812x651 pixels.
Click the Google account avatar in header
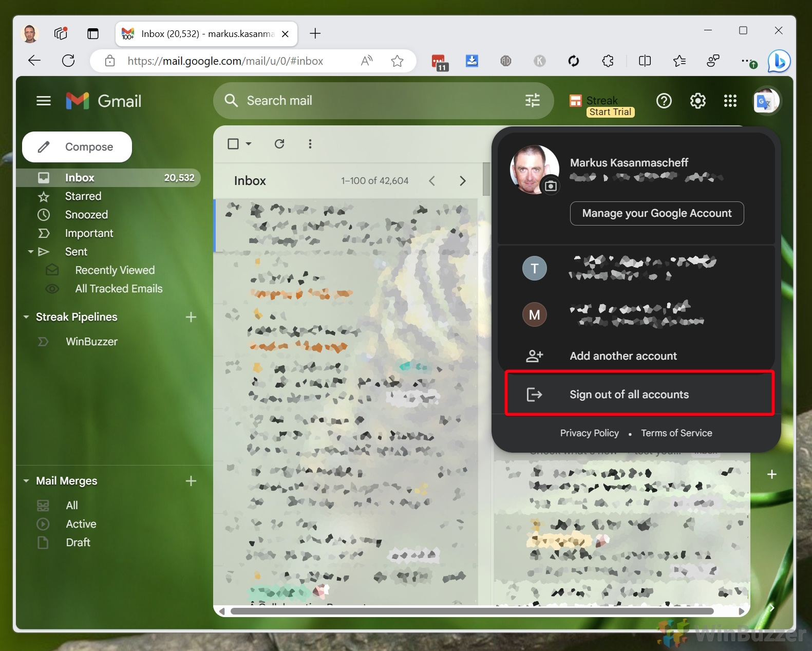coord(766,101)
